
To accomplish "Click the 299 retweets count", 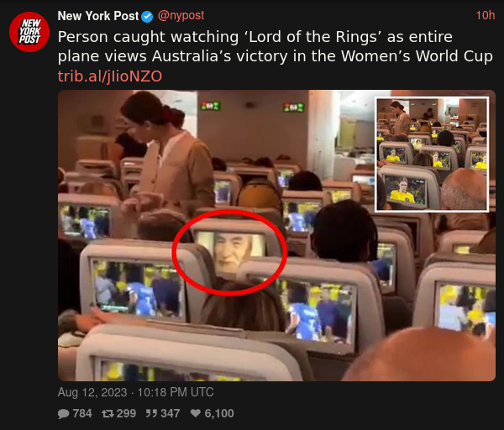I will click(x=126, y=413).
